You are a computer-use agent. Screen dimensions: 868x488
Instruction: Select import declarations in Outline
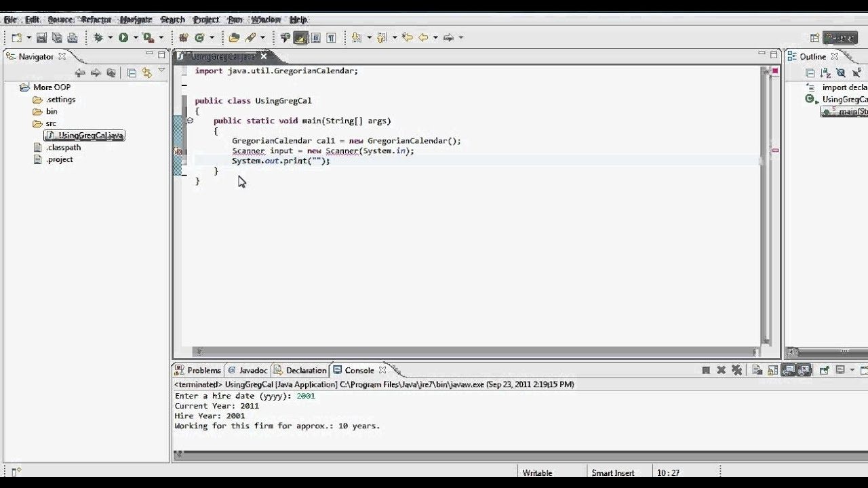(838, 87)
